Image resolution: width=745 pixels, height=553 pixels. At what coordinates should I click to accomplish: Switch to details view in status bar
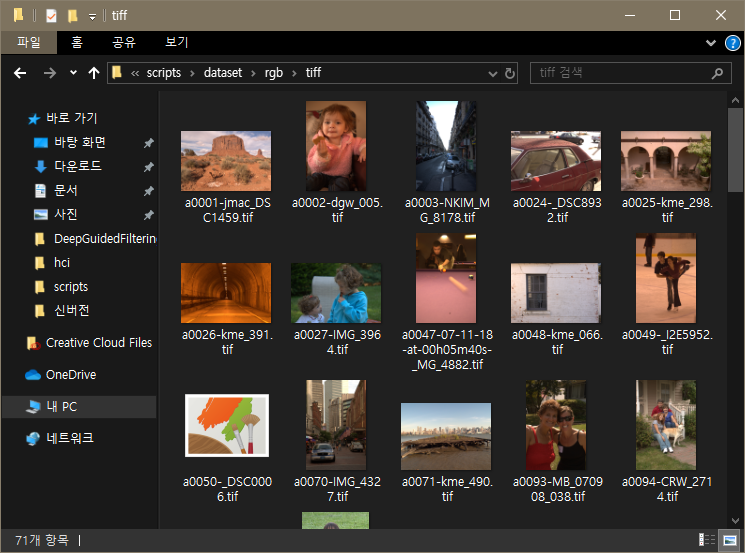(707, 540)
